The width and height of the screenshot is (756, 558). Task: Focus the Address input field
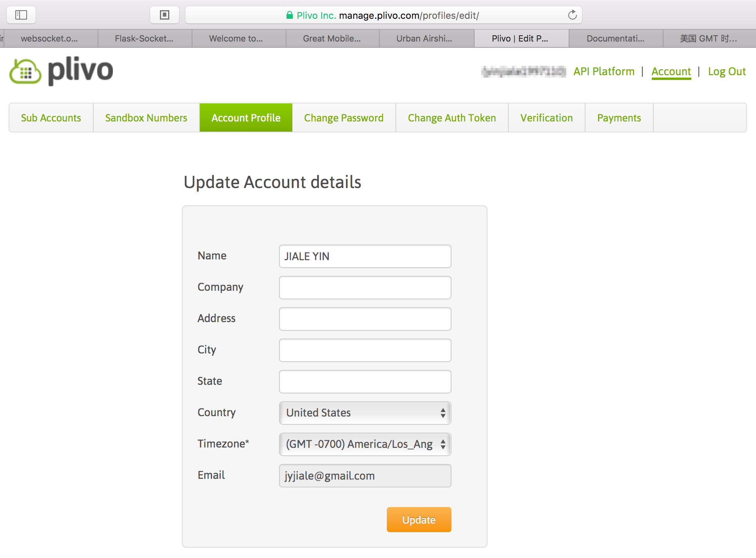coord(365,319)
